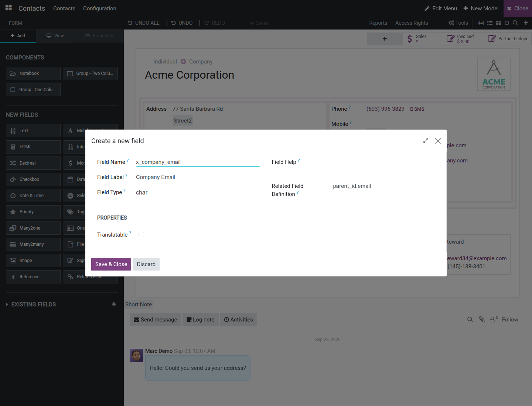This screenshot has height=406, width=532.
Task: Click the attachments paperclip icon
Action: coord(482,320)
